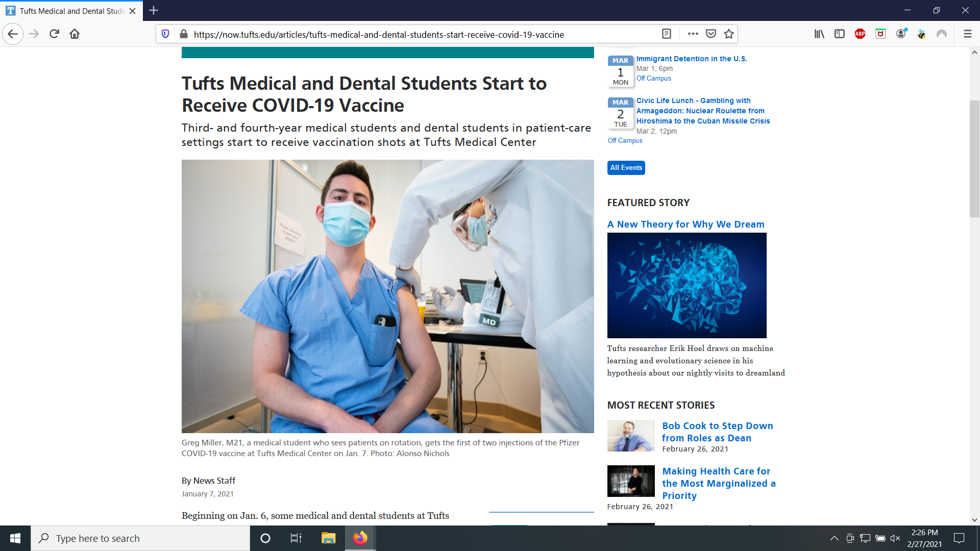Open A New Theory for Why We Dream

click(685, 224)
